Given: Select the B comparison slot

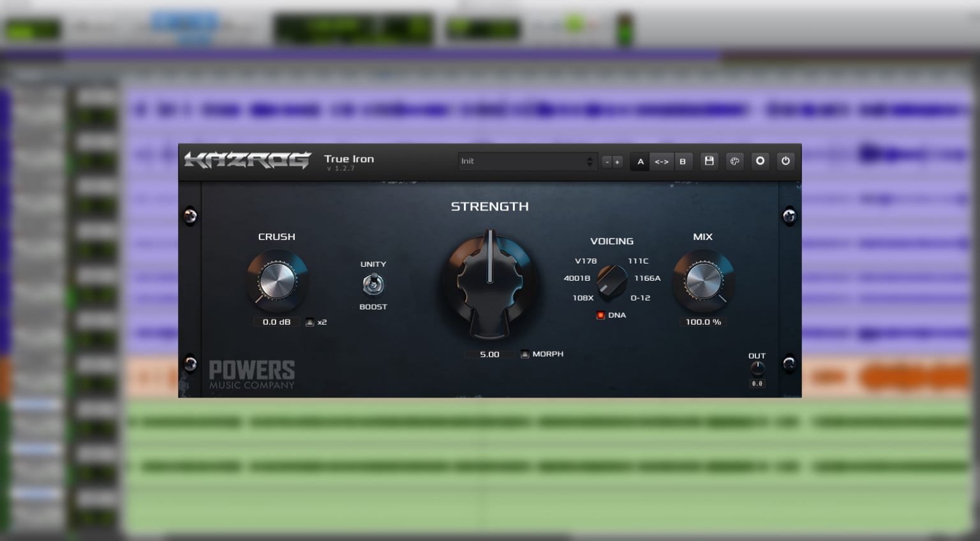Looking at the screenshot, I should (683, 162).
